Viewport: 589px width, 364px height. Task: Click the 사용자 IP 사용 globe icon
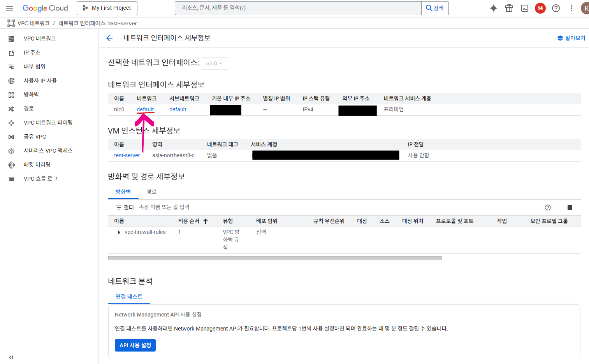click(x=11, y=81)
